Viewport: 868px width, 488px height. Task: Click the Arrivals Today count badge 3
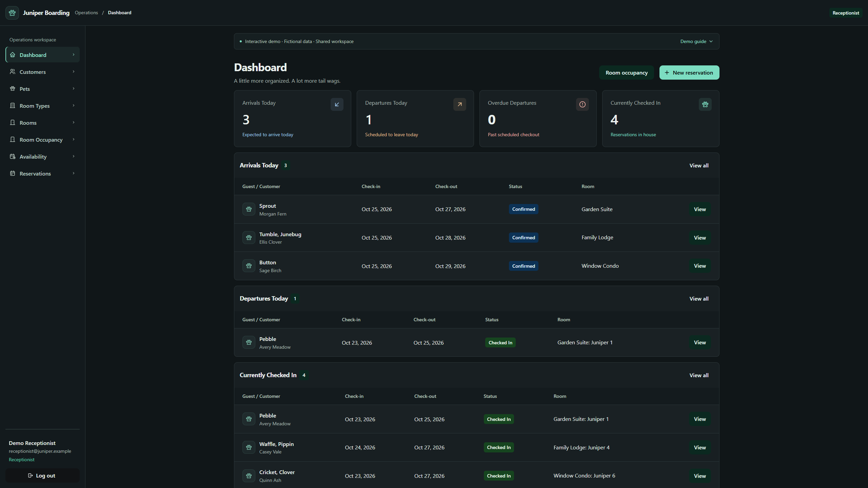(285, 165)
